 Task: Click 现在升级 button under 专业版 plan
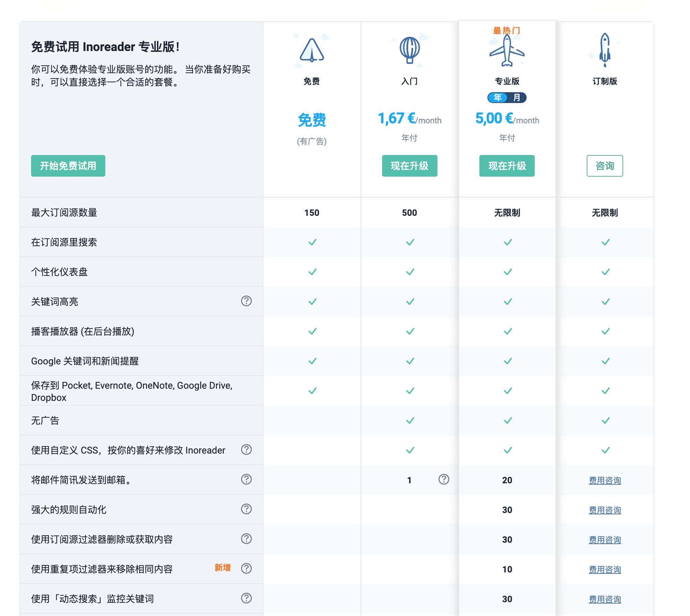click(x=507, y=166)
